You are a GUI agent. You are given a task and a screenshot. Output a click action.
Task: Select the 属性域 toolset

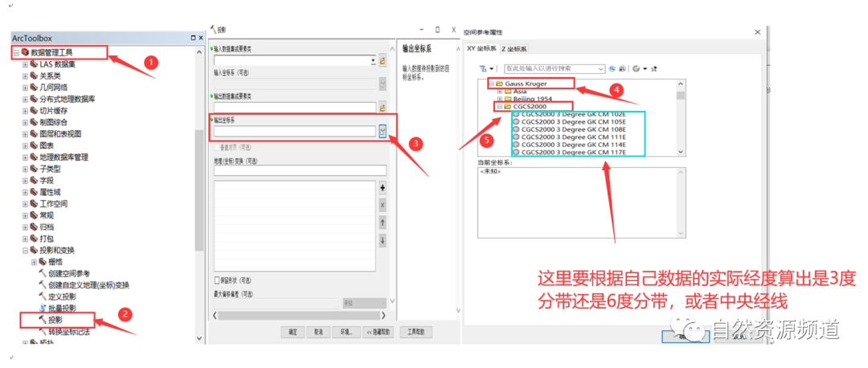(x=51, y=192)
